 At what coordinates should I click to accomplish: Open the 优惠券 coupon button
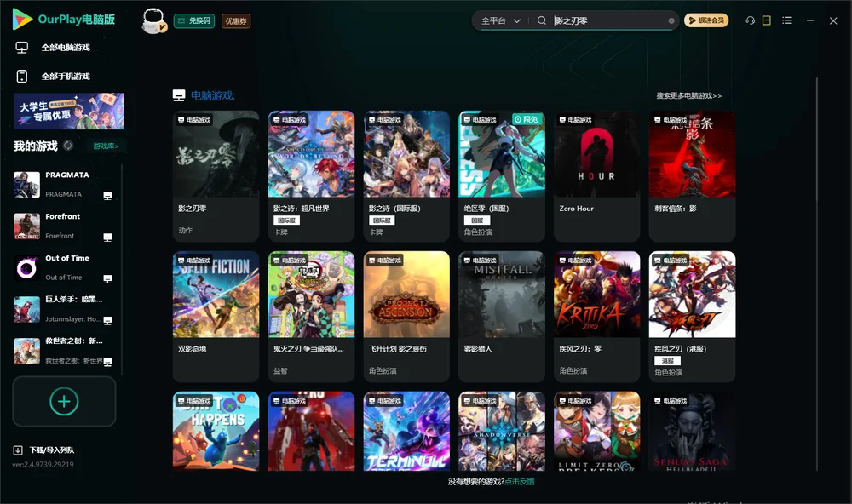[x=236, y=20]
